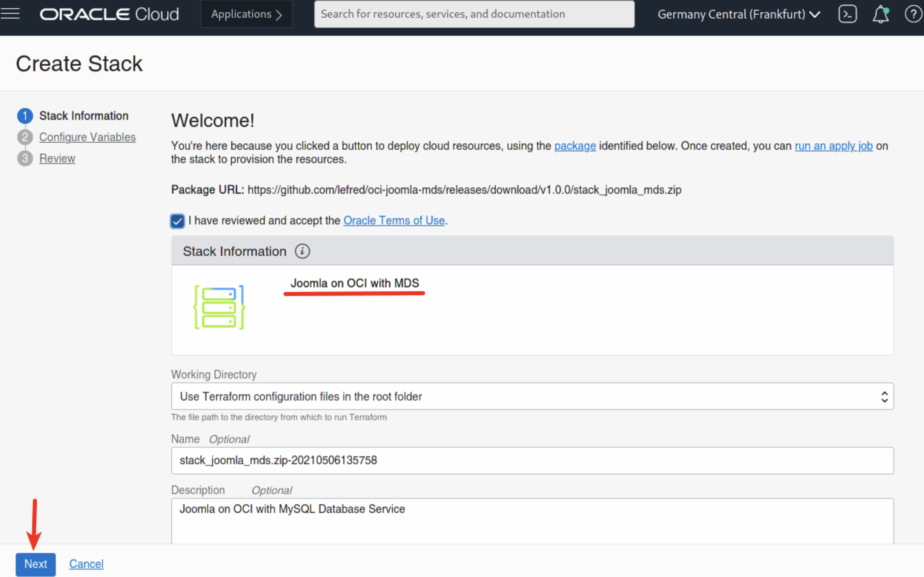The height and width of the screenshot is (577, 924).
Task: Uncheck the Oracle Terms acceptance checkbox
Action: (177, 221)
